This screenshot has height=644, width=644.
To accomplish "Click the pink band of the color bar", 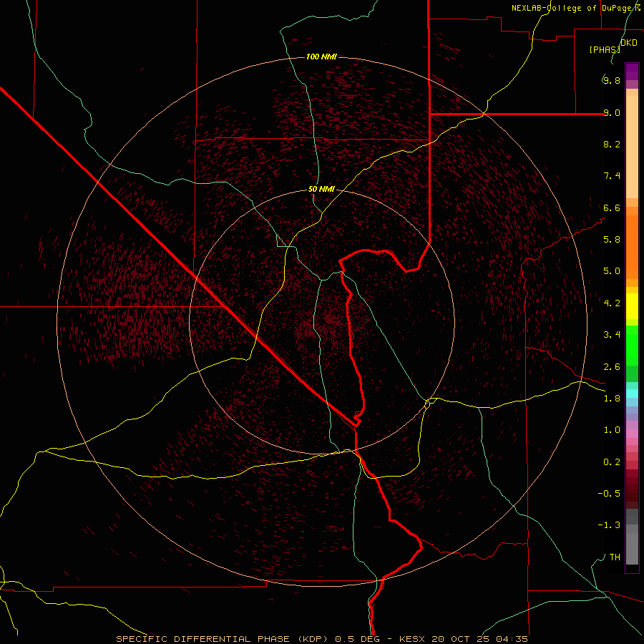I will [632, 434].
